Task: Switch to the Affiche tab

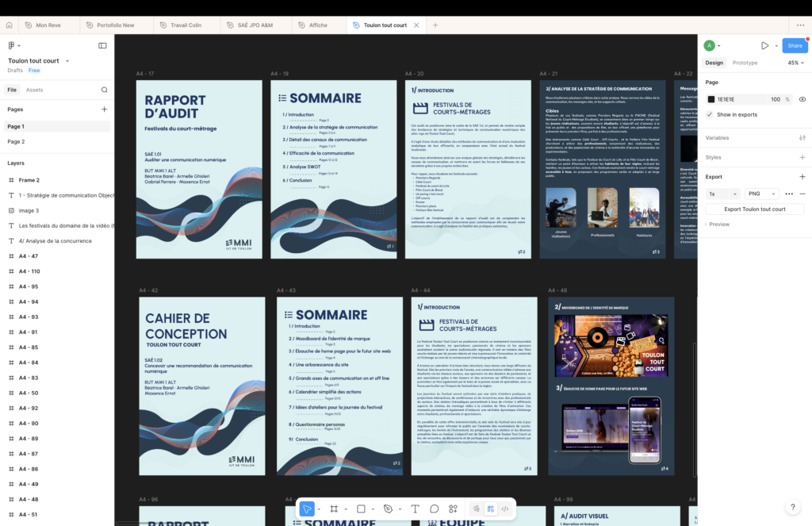Action: click(318, 25)
